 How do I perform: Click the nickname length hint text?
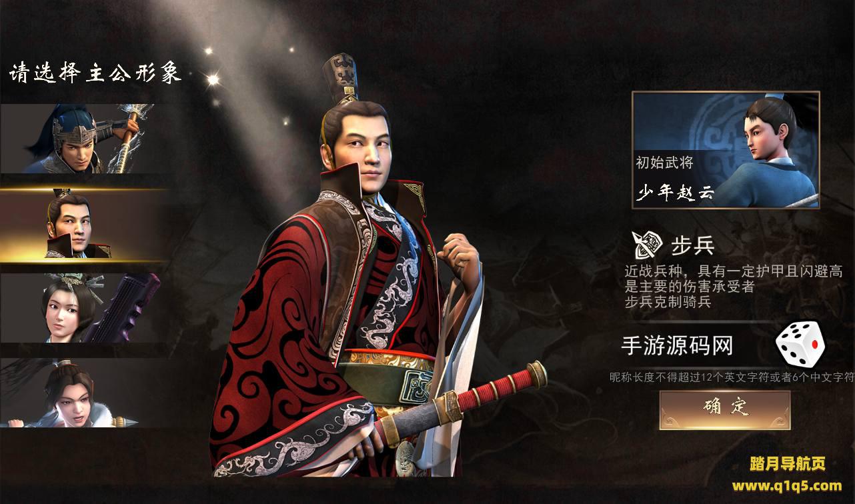point(732,377)
